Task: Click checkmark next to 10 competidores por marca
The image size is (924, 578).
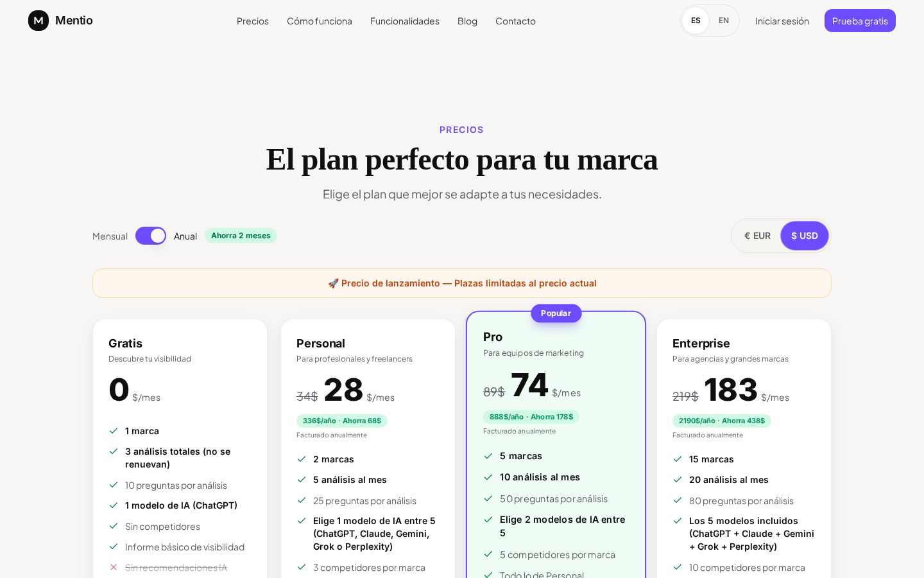Action: (x=678, y=567)
